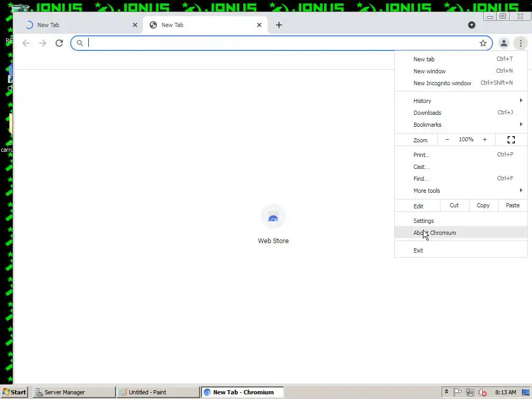
Task: Increase zoom with the plus button
Action: 485,139
